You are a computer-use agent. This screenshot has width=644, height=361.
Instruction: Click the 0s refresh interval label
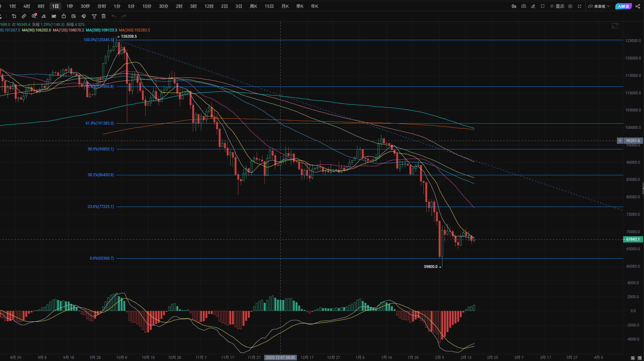[514, 6]
